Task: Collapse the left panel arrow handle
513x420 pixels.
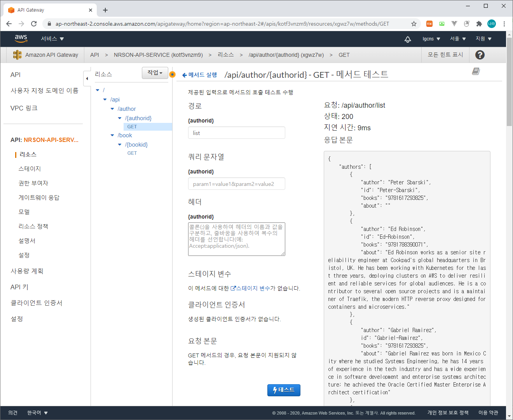Action: 87,79
